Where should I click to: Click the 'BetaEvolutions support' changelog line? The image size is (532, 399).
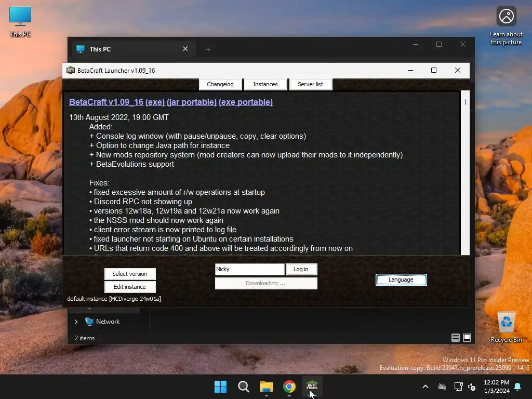pos(131,164)
